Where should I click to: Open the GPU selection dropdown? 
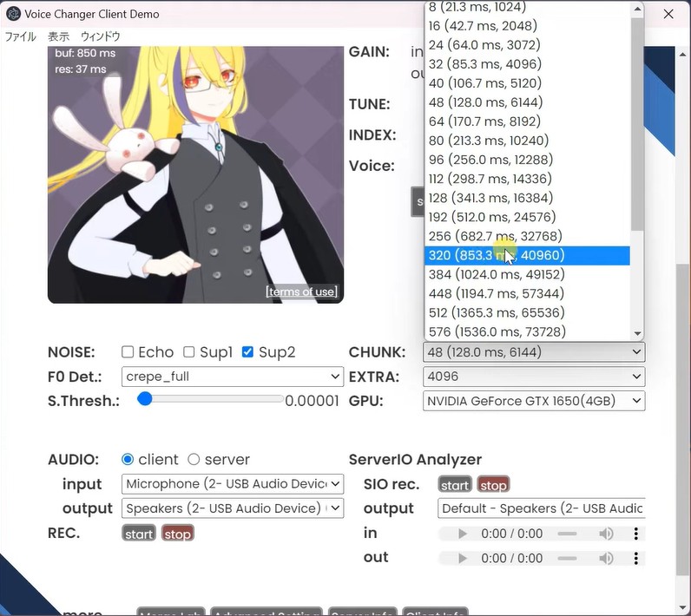click(x=534, y=401)
